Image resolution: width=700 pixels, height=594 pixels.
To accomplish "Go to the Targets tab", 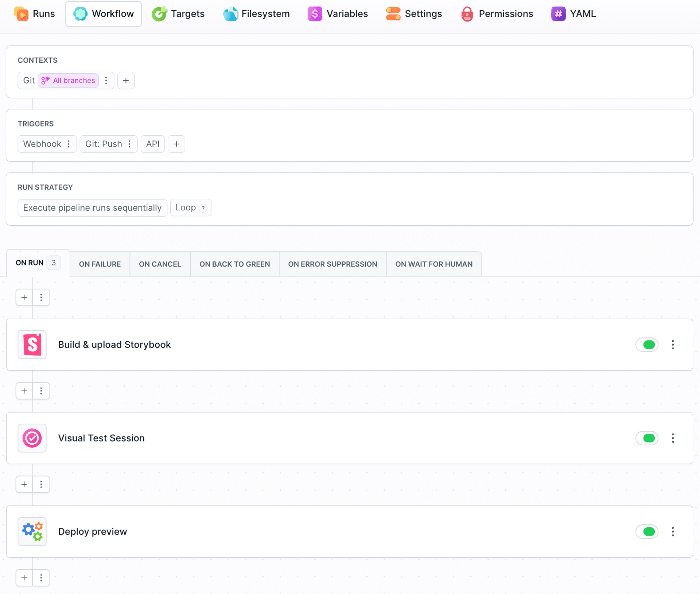I will coord(178,14).
